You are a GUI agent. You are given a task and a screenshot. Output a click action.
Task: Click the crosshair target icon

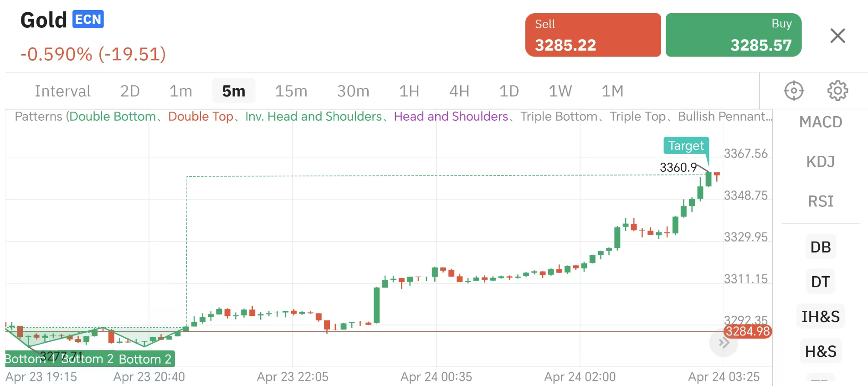coord(793,91)
